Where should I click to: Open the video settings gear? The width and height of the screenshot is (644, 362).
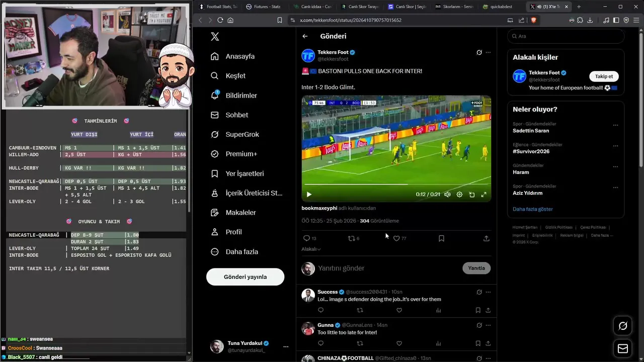coord(459,195)
